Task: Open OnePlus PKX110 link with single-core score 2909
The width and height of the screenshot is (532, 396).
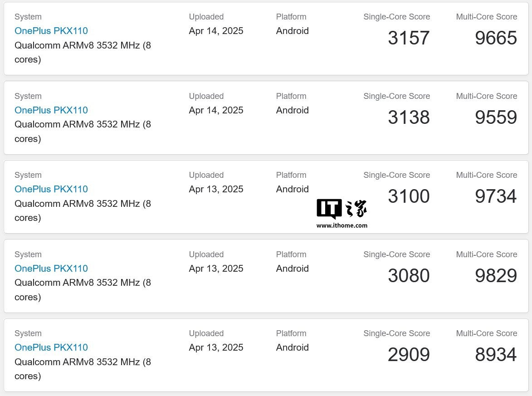Action: pos(51,347)
